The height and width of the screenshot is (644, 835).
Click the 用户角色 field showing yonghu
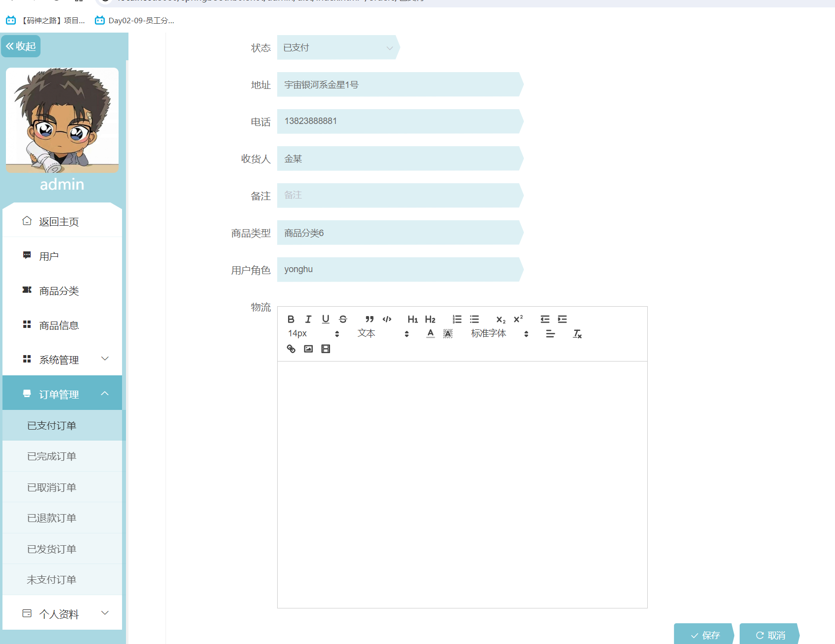pyautogui.click(x=399, y=270)
